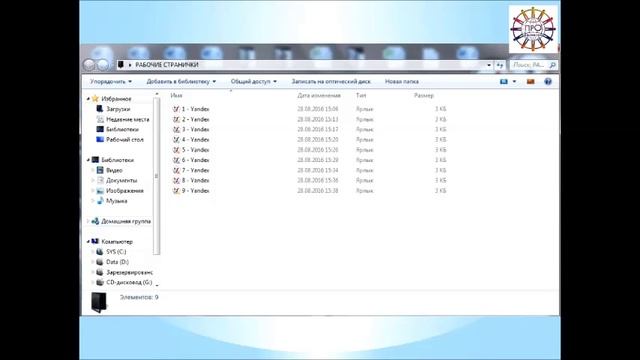Select the CD-дисковод (G:) drive
640x360 pixels.
[129, 282]
